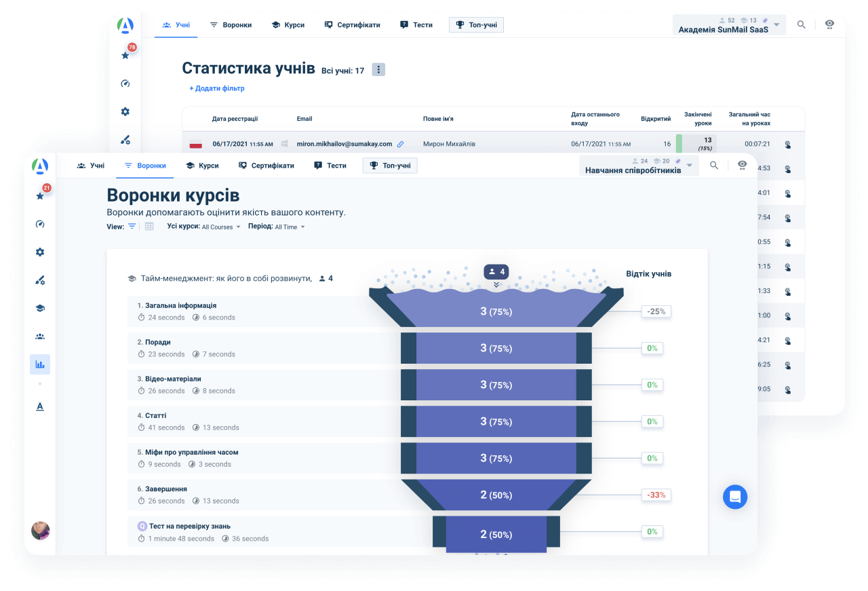Open the students group icon in sidebar
868x591 pixels.
tap(40, 336)
